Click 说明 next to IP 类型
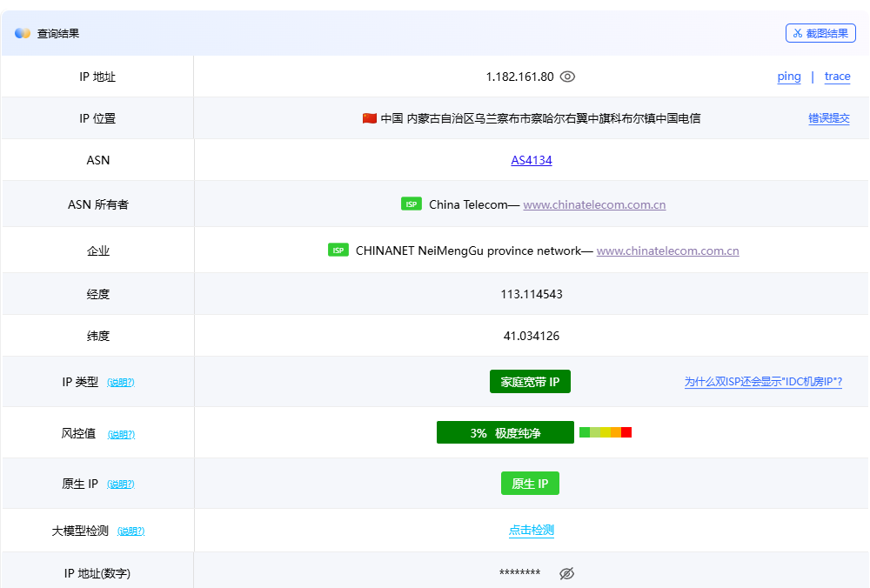Image resolution: width=870 pixels, height=588 pixels. [x=121, y=383]
